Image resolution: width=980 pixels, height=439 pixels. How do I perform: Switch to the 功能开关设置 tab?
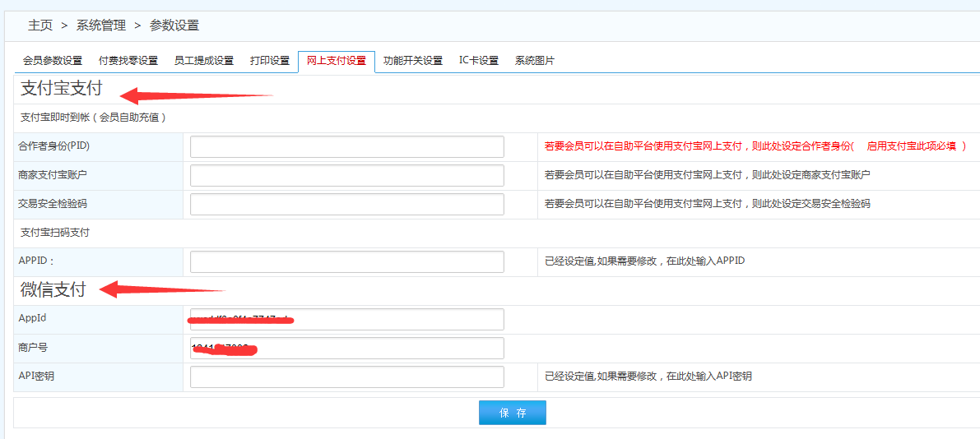(413, 61)
